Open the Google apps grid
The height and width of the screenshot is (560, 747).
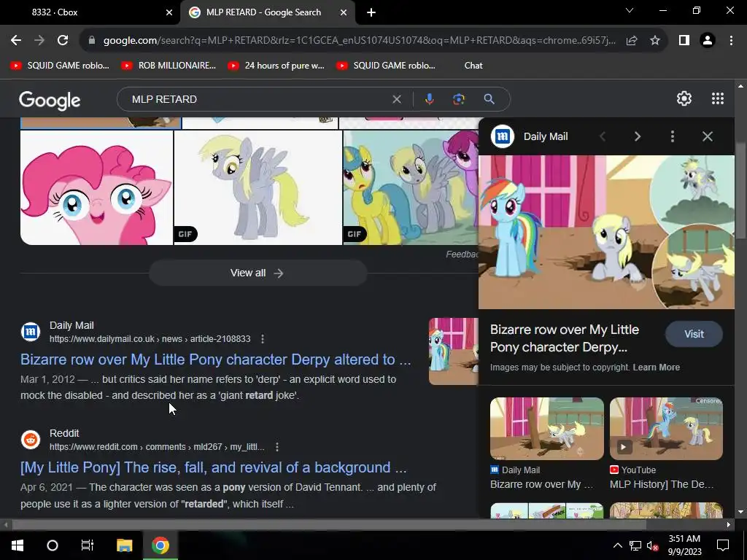click(x=718, y=98)
